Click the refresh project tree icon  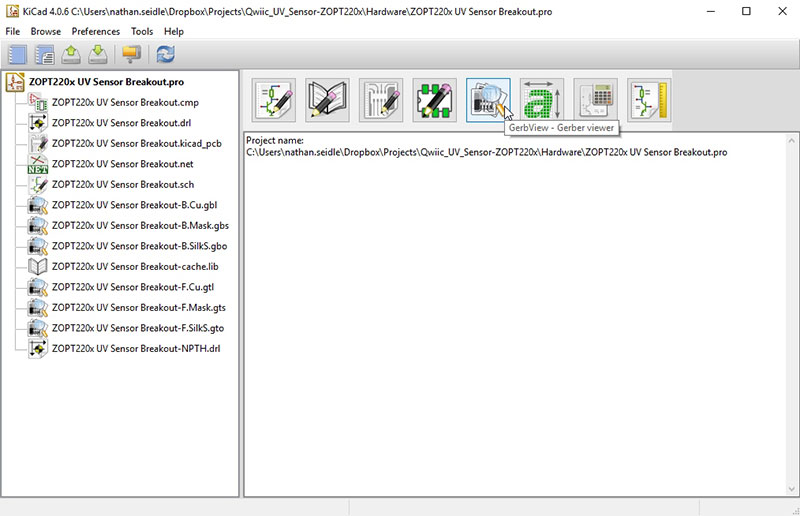tap(165, 55)
